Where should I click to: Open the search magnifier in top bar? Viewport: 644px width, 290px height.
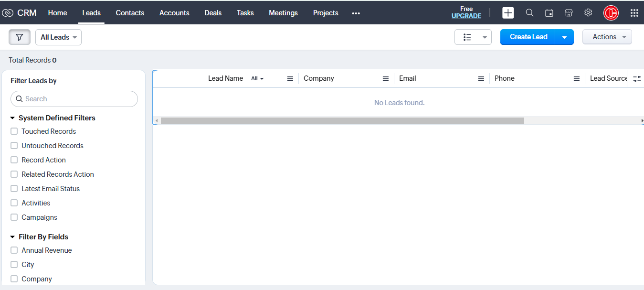[529, 13]
